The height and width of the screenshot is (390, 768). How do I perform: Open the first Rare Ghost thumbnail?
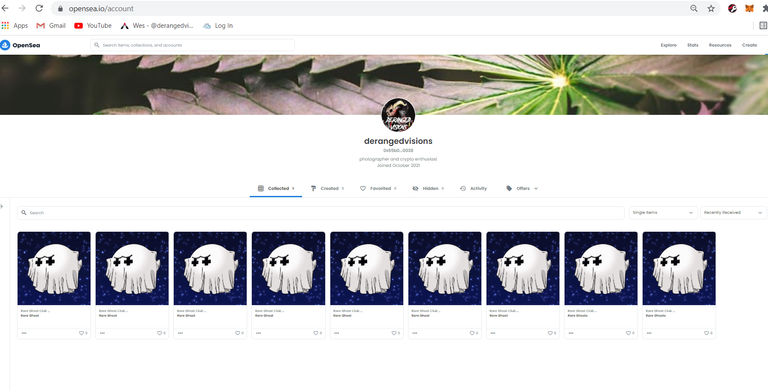[x=54, y=268]
